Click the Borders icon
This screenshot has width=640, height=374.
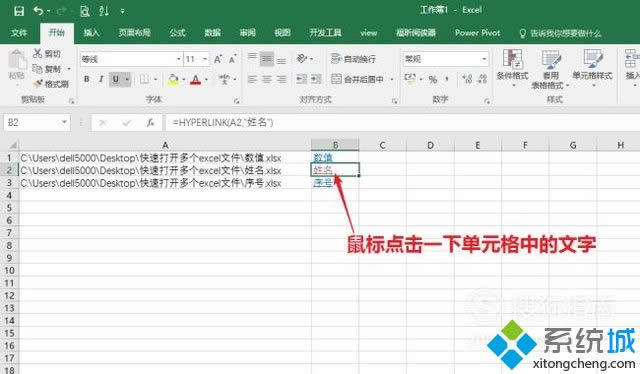tap(144, 79)
